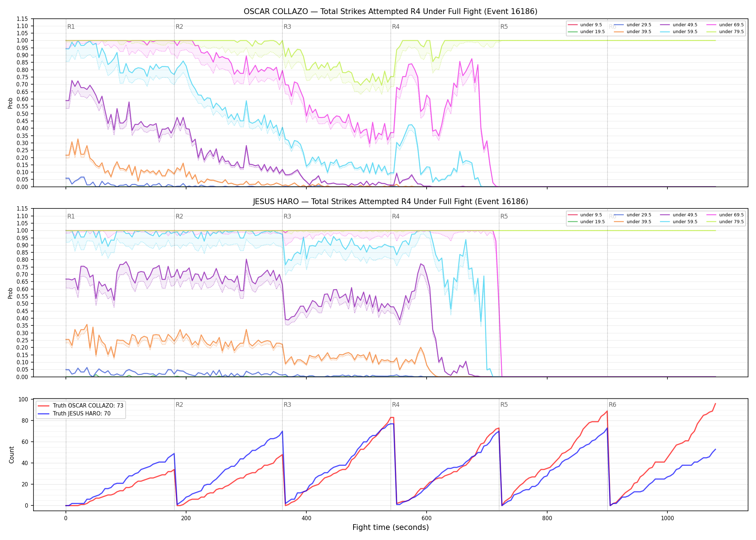Click R1 round label in Oscar Collazo chart
Image resolution: width=756 pixels, height=540 pixels.
point(71,27)
